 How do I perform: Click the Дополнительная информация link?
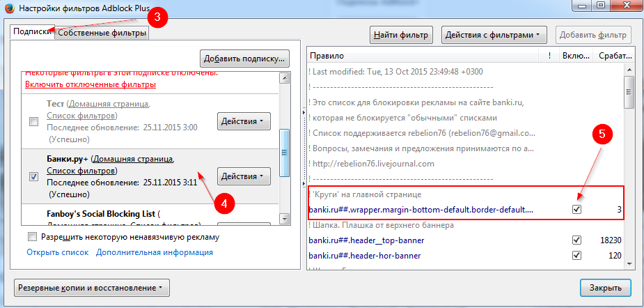155,252
